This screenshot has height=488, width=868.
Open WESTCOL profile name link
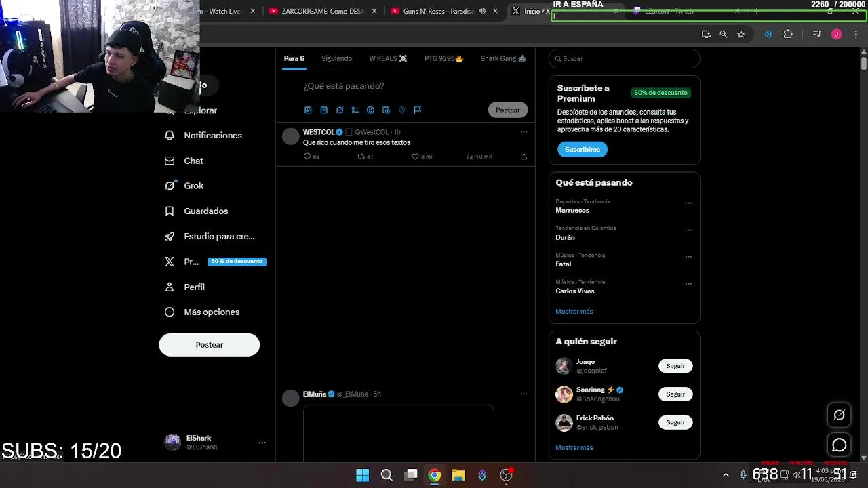[x=319, y=132]
